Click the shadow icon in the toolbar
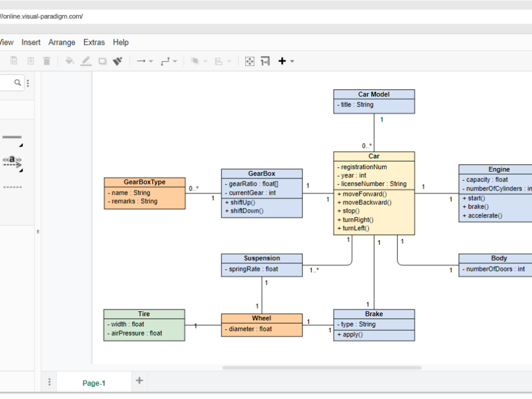 [101, 60]
